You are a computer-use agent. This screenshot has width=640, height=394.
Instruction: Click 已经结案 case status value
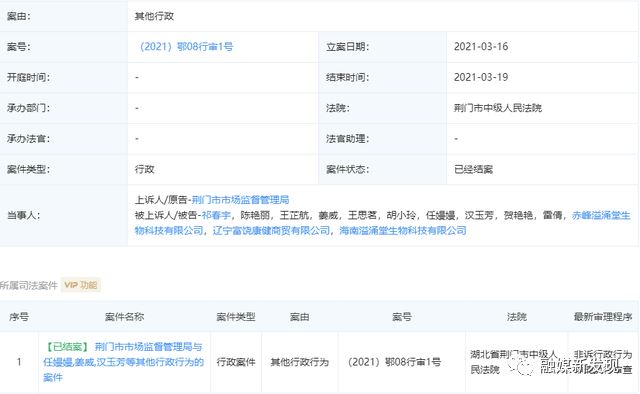[x=473, y=169]
